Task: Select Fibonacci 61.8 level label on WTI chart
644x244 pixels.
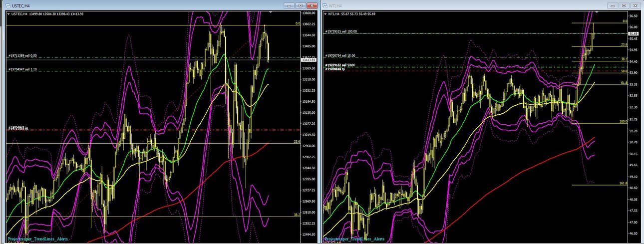Action: [624, 83]
